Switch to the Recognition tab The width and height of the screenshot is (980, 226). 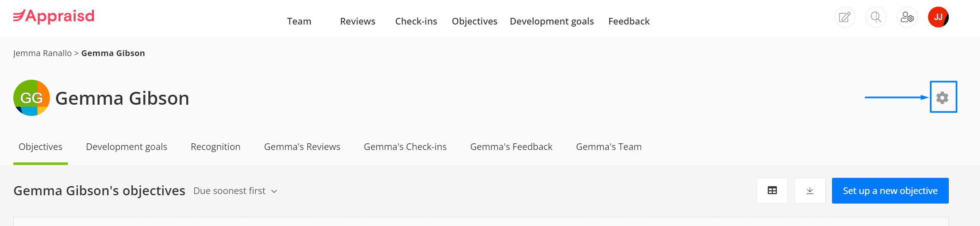click(x=215, y=147)
